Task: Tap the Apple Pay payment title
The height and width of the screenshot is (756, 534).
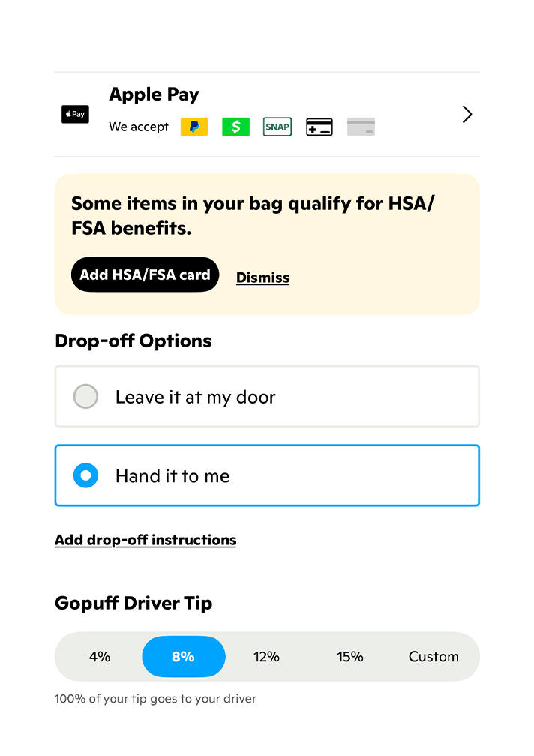Action: pos(154,95)
